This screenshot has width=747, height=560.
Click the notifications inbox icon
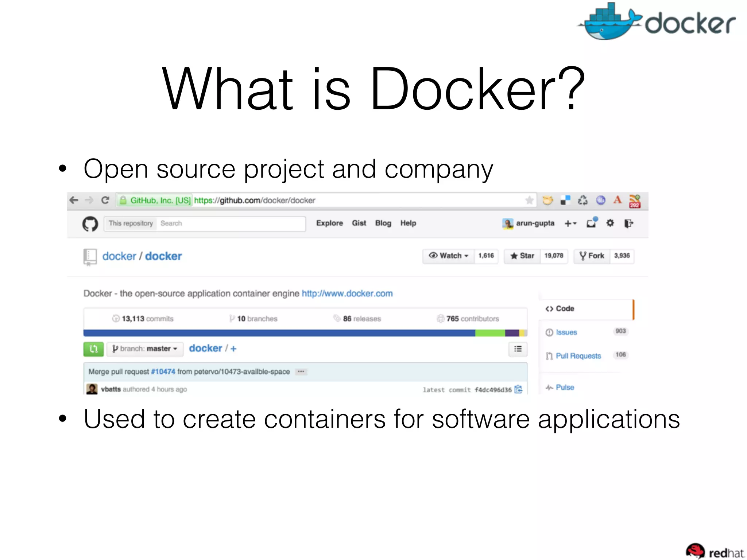tap(591, 223)
